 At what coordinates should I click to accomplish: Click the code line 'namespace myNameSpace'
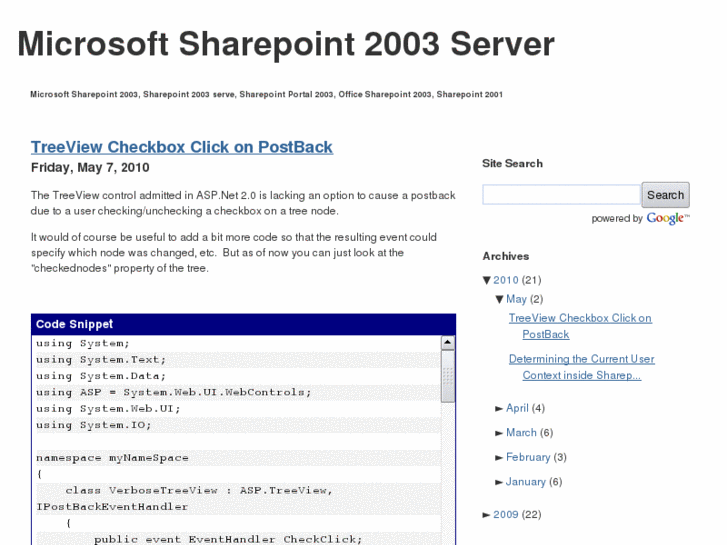[x=112, y=458]
